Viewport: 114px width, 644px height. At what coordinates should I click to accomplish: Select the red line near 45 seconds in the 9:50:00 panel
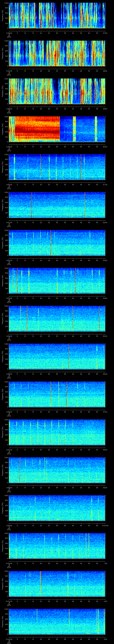coord(81,167)
